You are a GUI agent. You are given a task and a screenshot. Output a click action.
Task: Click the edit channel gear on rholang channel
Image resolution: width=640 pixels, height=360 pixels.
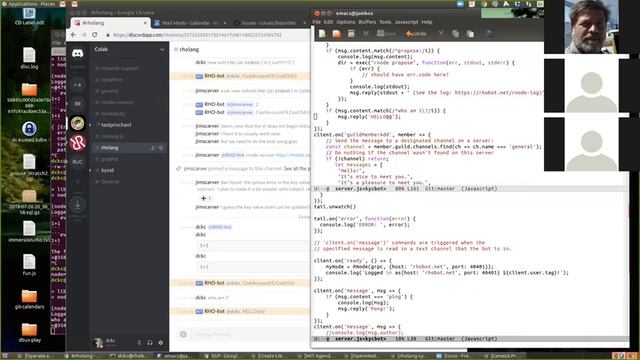point(161,148)
